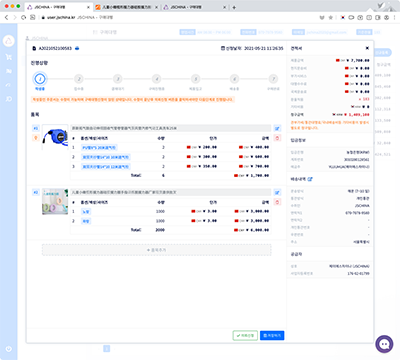
Task: Delete item #1 using the red trash icon
Action: [277, 138]
